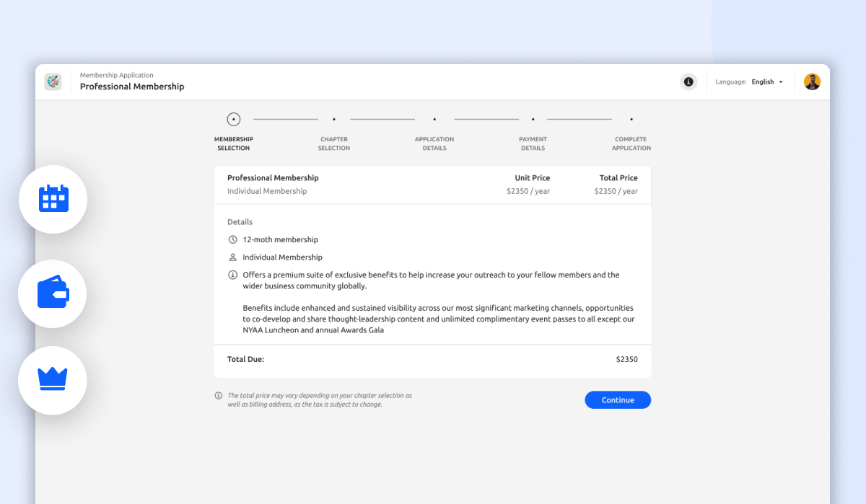Click the clock icon beside 12-month membership
Viewport: 866px width, 504px height.
(x=232, y=239)
